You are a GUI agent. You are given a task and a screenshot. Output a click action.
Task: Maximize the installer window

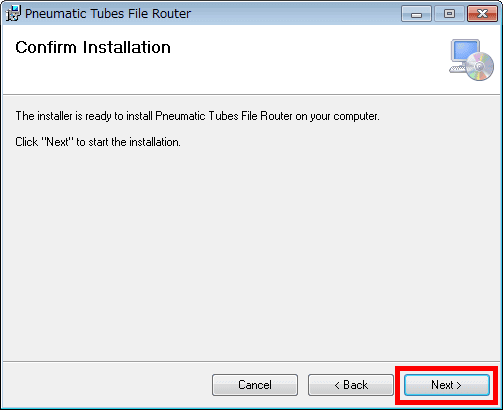[x=449, y=14]
